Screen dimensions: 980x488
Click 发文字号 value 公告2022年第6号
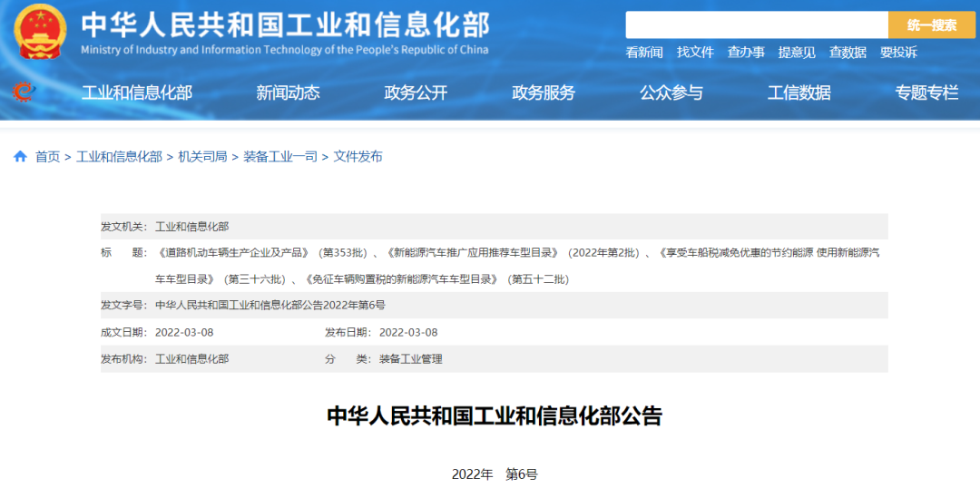pyautogui.click(x=270, y=306)
